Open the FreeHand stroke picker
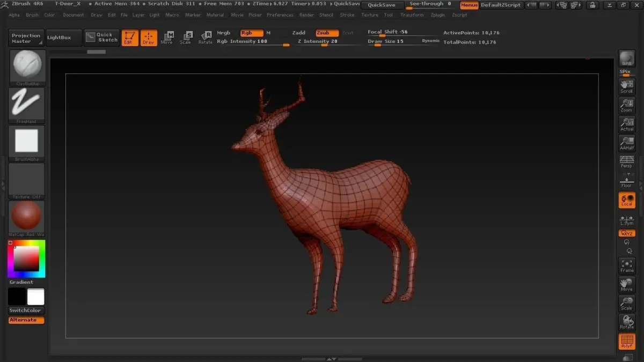 point(27,106)
